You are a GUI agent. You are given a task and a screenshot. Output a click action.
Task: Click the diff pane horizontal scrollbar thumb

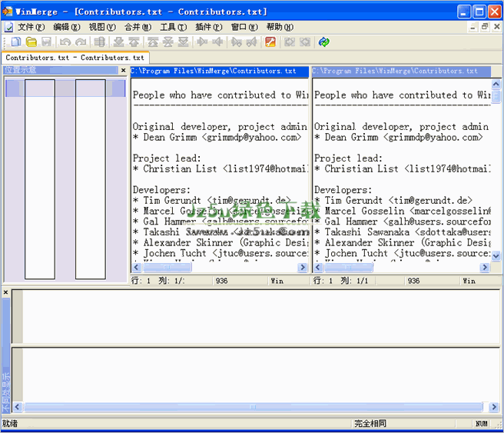[x=254, y=407]
